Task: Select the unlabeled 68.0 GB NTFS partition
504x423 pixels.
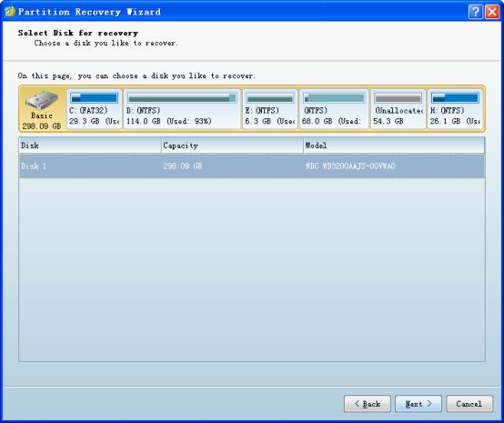Action: pos(334,109)
